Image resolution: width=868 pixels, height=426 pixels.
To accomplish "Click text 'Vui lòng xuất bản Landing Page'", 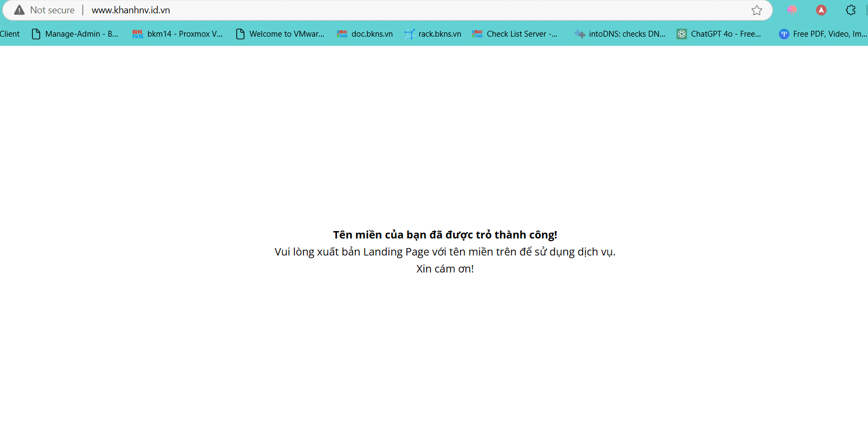I will (x=352, y=252).
